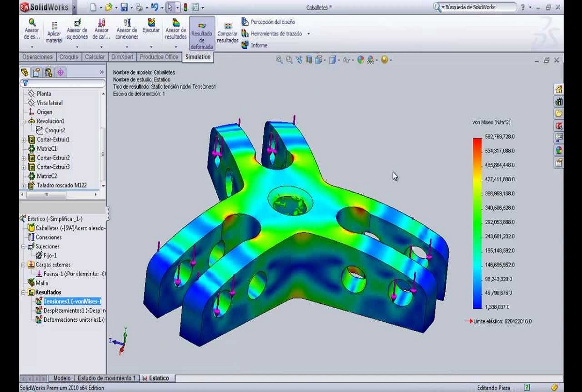Open Asesor de sujeciones tool
Image resolution: width=582 pixels, height=392 pixels.
77,29
